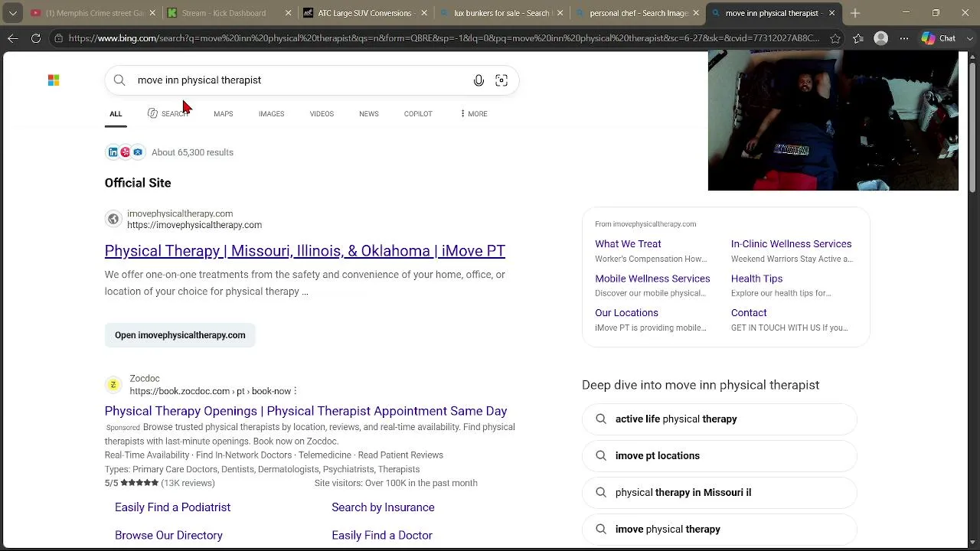Open Browse Our Directory link
This screenshot has height=551, width=980.
click(x=168, y=536)
